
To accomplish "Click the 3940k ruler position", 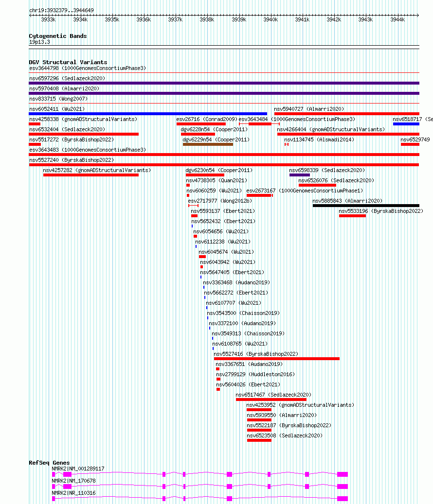I will (x=270, y=19).
